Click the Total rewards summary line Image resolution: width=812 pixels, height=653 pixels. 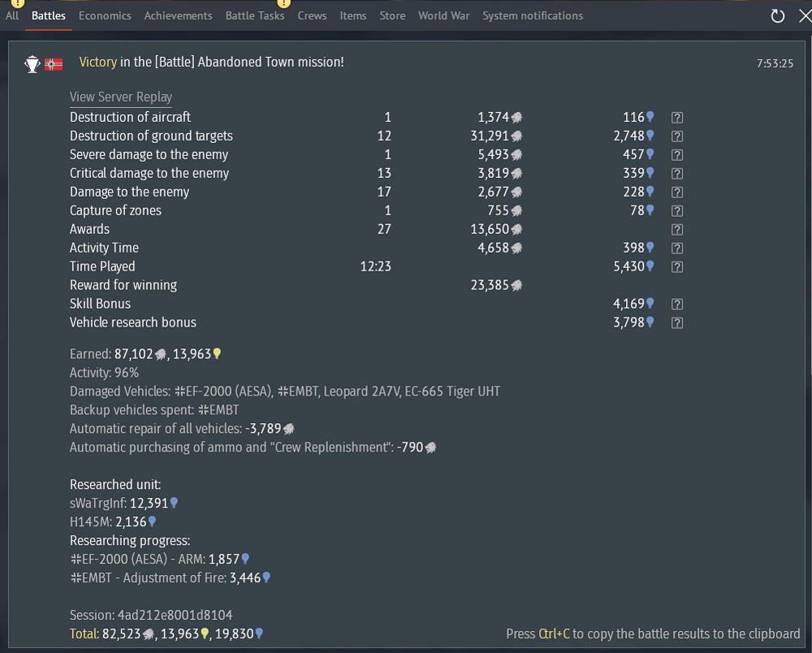pos(166,634)
